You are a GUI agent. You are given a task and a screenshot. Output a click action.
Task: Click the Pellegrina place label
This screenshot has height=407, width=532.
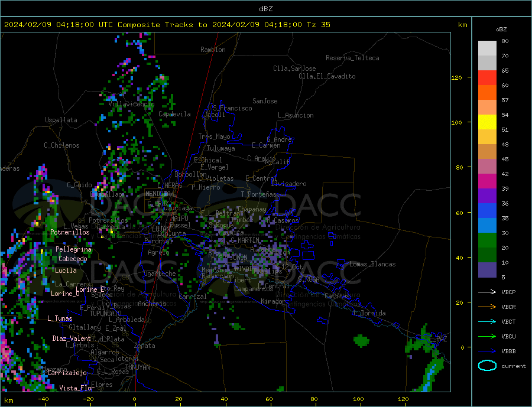[x=74, y=249]
